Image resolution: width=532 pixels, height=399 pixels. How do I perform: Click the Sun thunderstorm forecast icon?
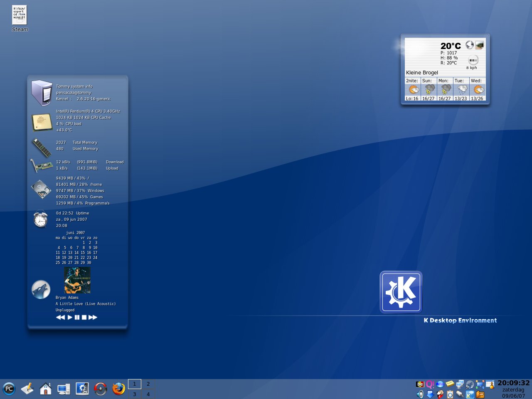click(x=429, y=89)
